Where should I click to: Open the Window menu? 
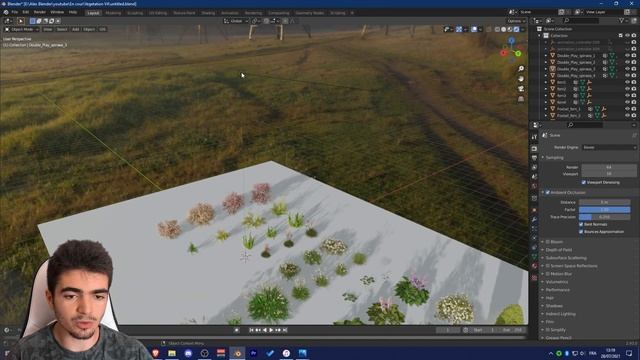coord(57,13)
